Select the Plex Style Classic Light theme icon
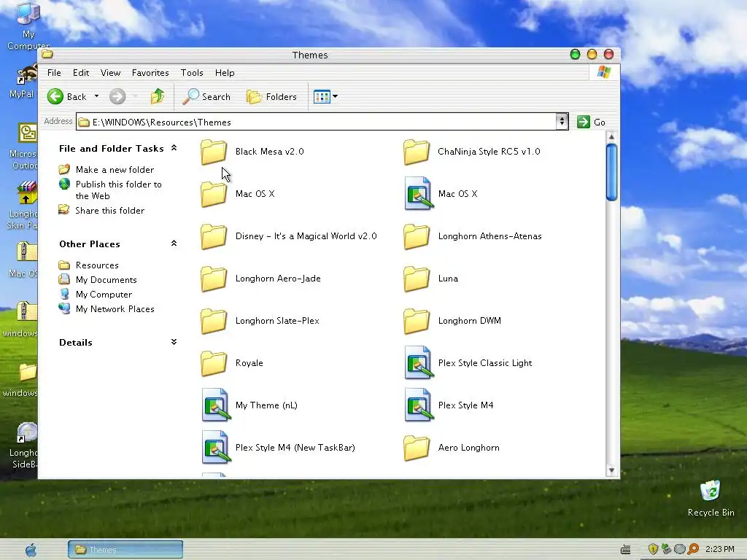 (418, 362)
